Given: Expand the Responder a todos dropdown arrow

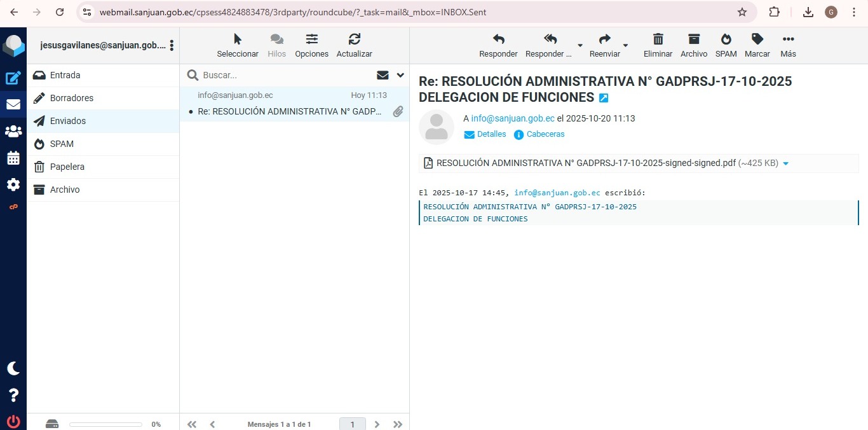Looking at the screenshot, I should coord(580,45).
